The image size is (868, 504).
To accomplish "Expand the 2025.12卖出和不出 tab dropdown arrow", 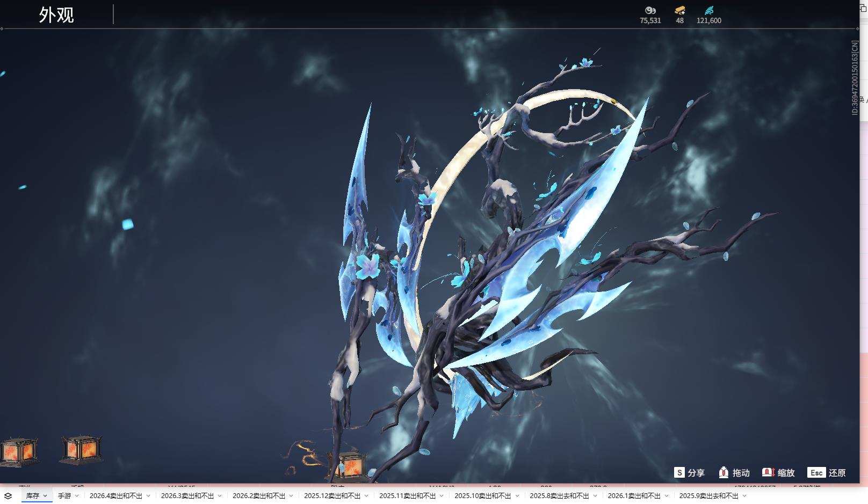I will point(366,496).
